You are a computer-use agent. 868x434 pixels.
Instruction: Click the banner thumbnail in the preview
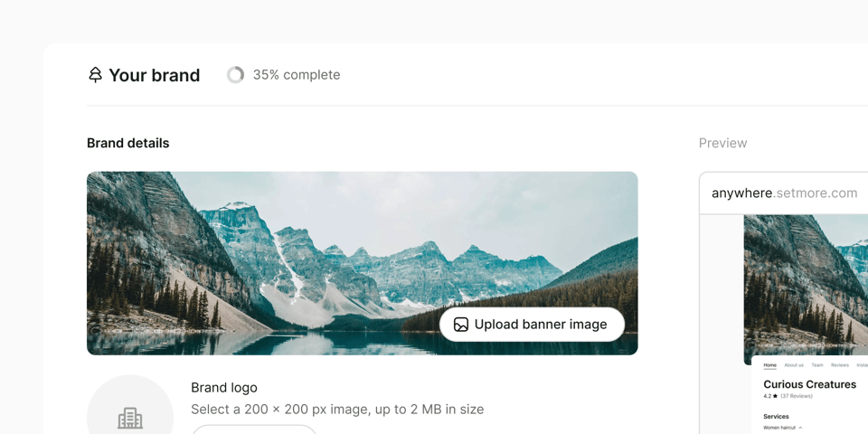[x=806, y=289]
